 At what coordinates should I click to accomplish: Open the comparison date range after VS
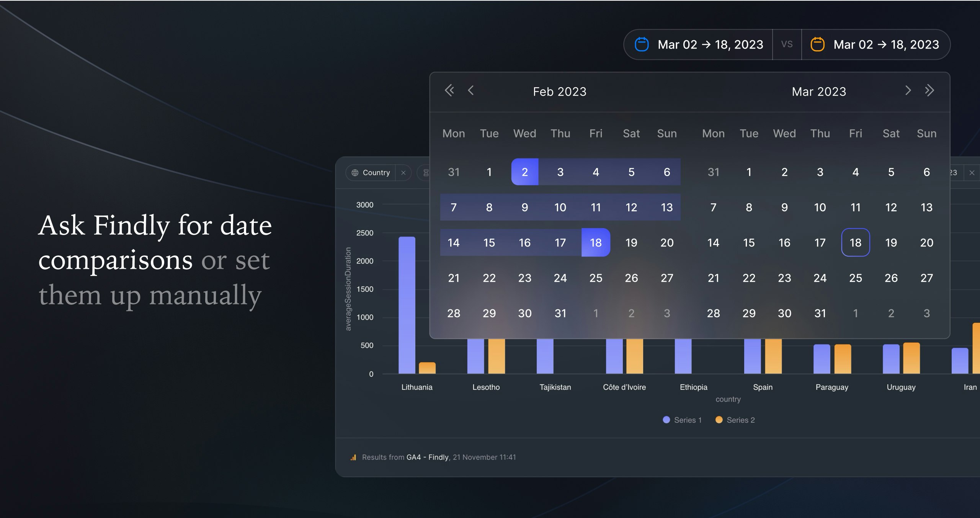886,44
